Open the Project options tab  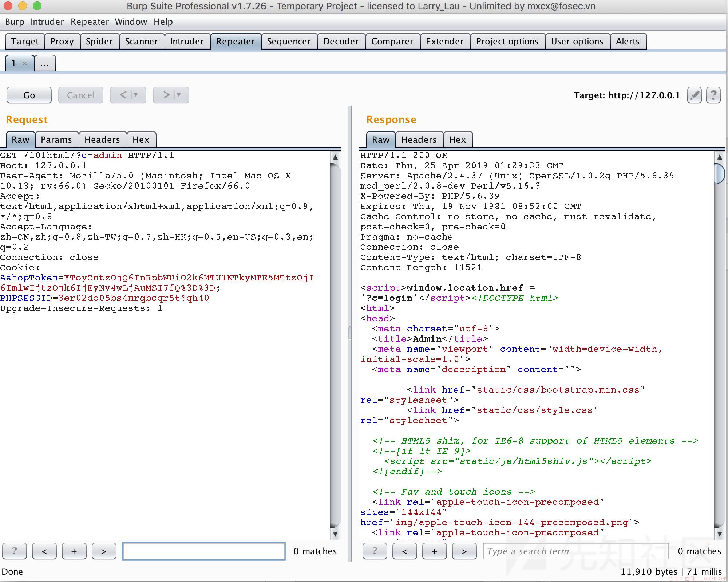point(507,42)
